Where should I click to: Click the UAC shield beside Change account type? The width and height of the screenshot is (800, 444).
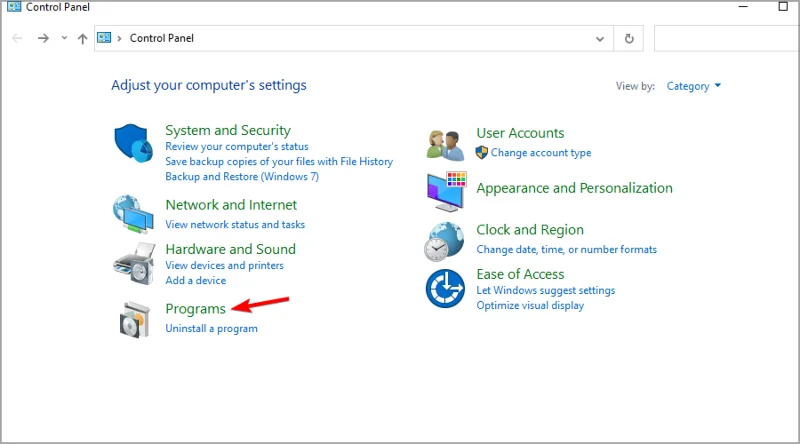point(482,153)
